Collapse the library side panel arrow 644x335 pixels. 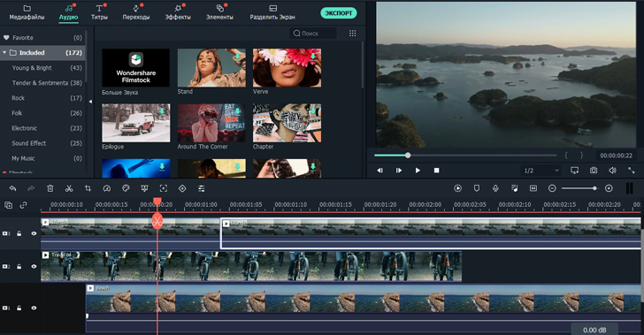(90, 102)
